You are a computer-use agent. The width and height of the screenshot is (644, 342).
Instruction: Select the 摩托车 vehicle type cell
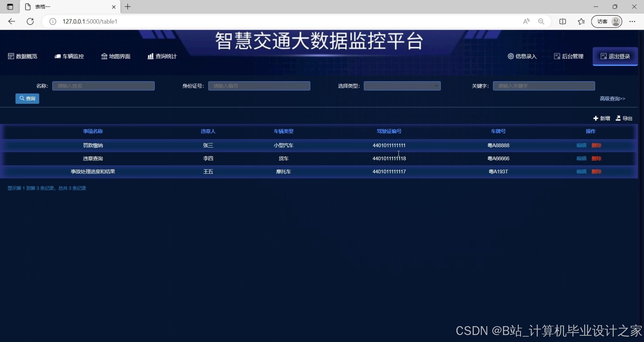coord(283,171)
